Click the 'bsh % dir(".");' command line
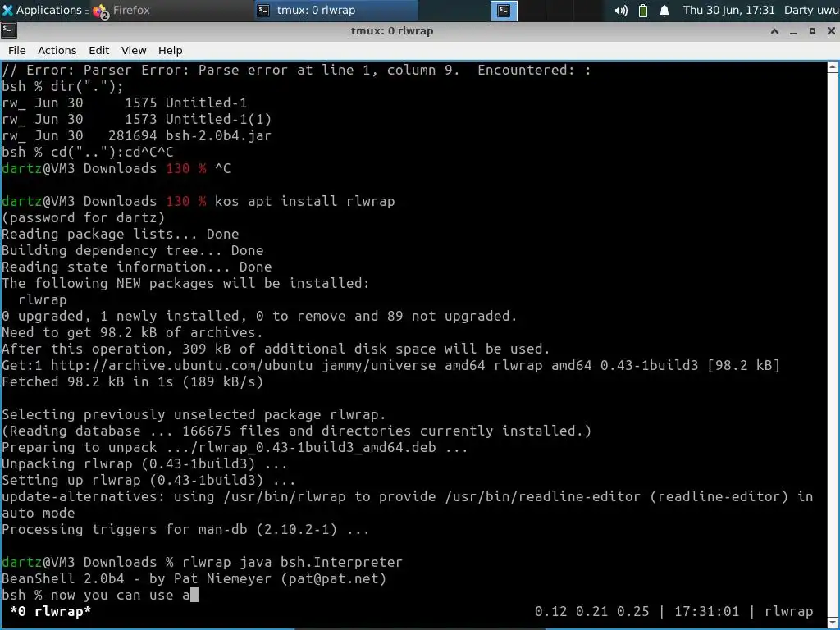The image size is (840, 630). coord(62,86)
